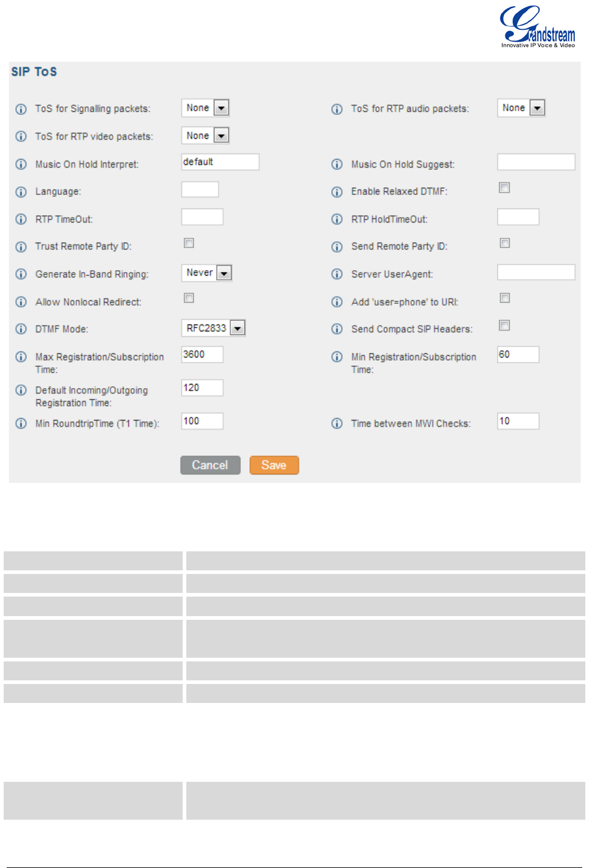The width and height of the screenshot is (589, 868).
Task: Click info icon next to Music On Hold Interpret
Action: click(x=21, y=164)
